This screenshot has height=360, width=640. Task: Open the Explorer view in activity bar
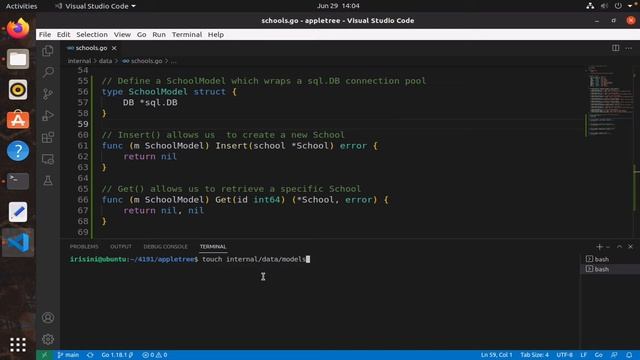coord(48,51)
